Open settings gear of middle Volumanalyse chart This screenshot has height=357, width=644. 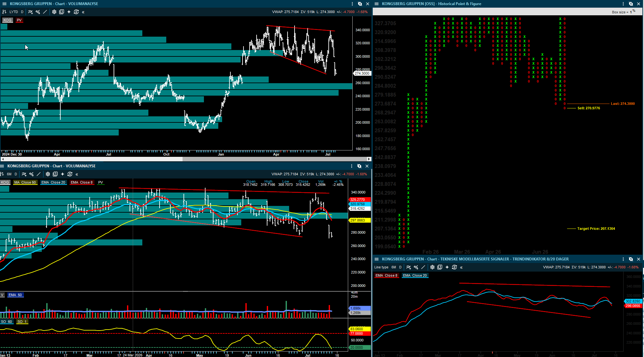click(x=48, y=174)
